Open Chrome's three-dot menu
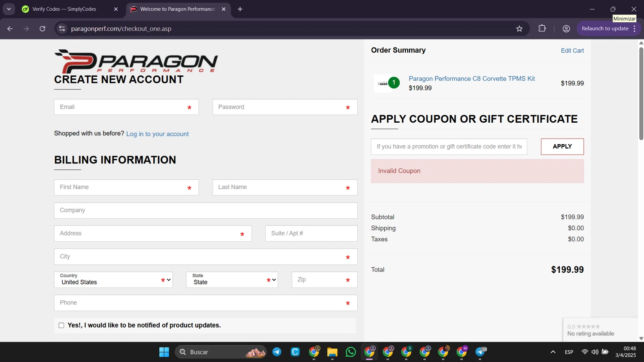 [x=635, y=29]
